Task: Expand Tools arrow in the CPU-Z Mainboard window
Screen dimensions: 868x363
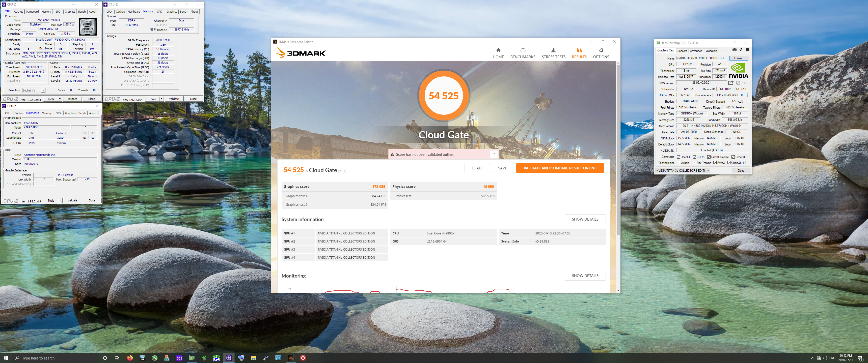Action: point(60,200)
